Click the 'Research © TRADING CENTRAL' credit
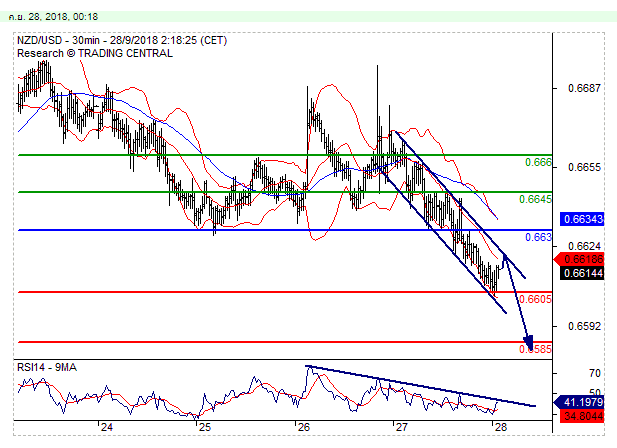The image size is (617, 448). (x=95, y=53)
